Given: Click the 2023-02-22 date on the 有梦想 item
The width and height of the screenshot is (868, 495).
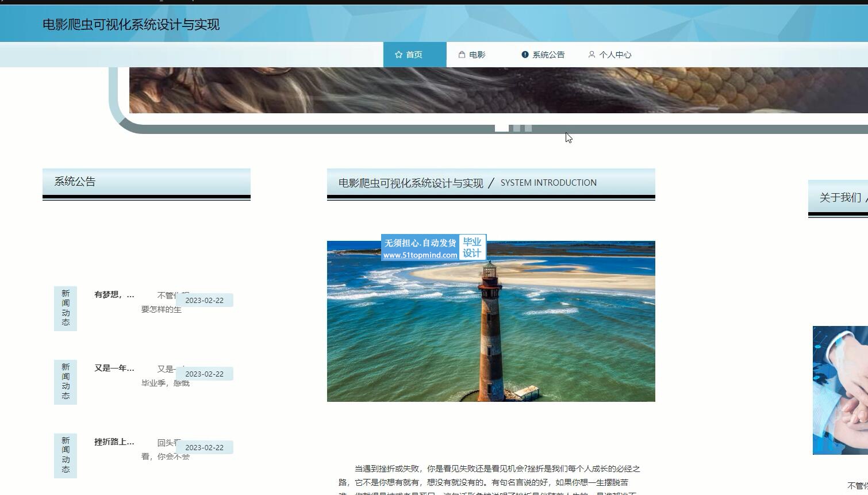Looking at the screenshot, I should pyautogui.click(x=204, y=301).
